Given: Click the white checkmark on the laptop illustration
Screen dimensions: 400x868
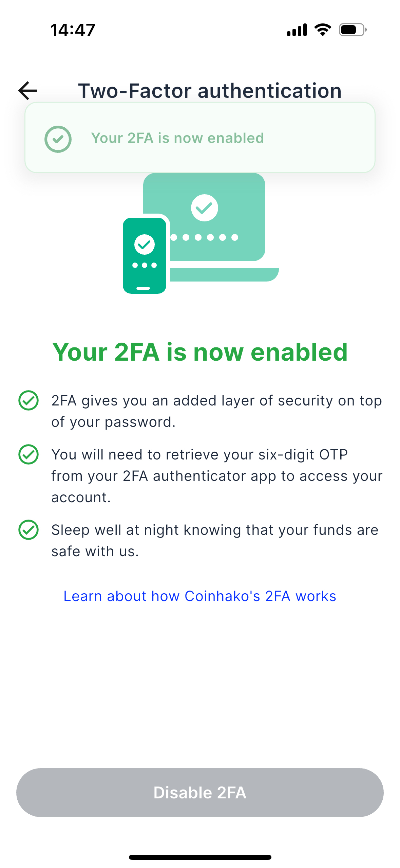Looking at the screenshot, I should [x=204, y=207].
